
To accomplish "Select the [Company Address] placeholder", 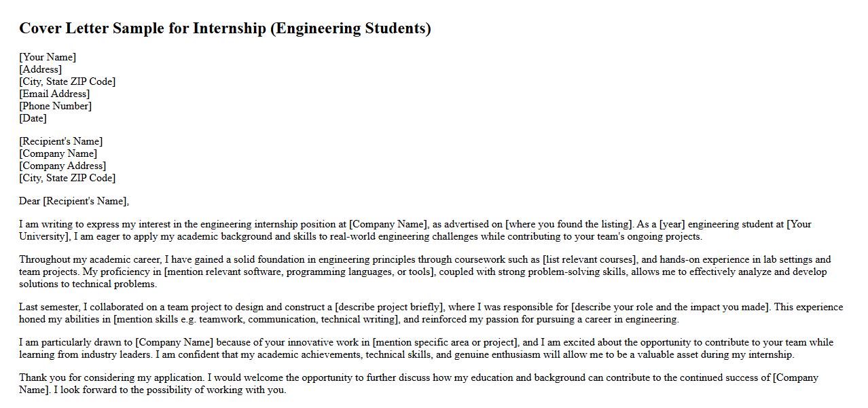I will [62, 166].
